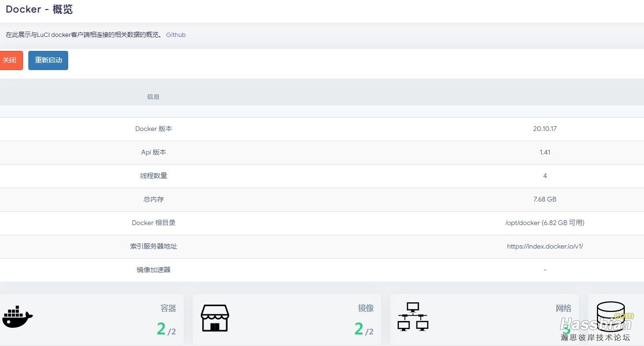Image resolution: width=644 pixels, height=346 pixels.
Task: Select the Docker 版本 label
Action: click(x=154, y=129)
